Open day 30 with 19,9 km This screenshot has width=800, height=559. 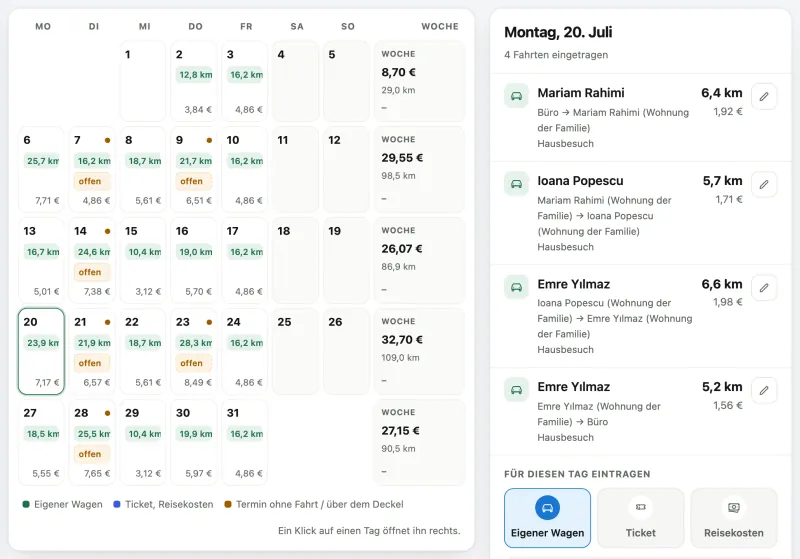(x=194, y=442)
